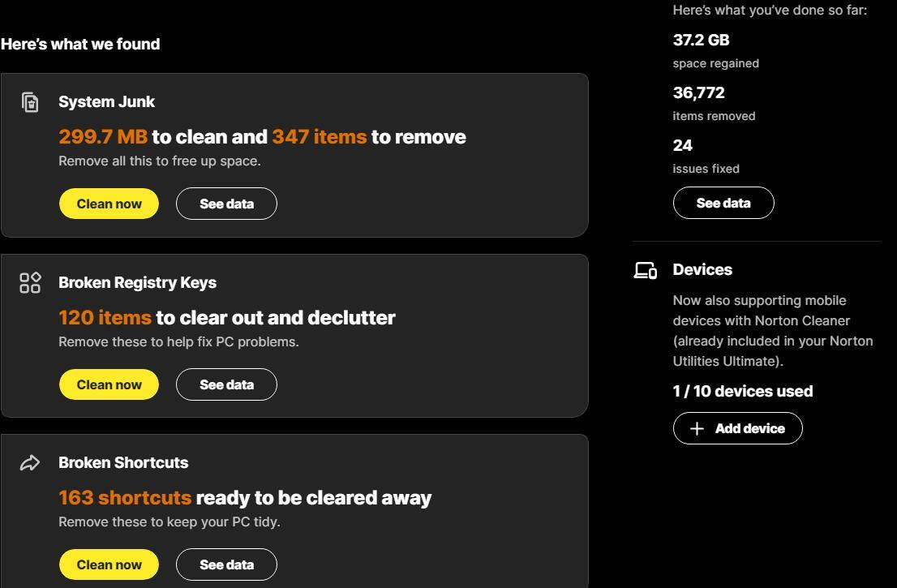Click the Broken Shortcuts card title
Image resolution: width=897 pixels, height=588 pixels.
click(x=123, y=462)
